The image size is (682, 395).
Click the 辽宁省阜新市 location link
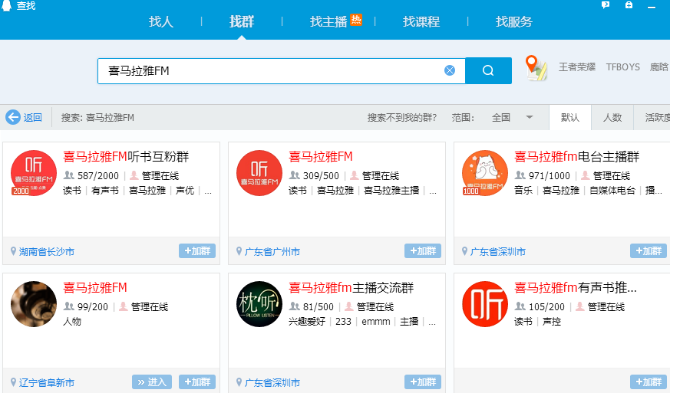click(47, 382)
